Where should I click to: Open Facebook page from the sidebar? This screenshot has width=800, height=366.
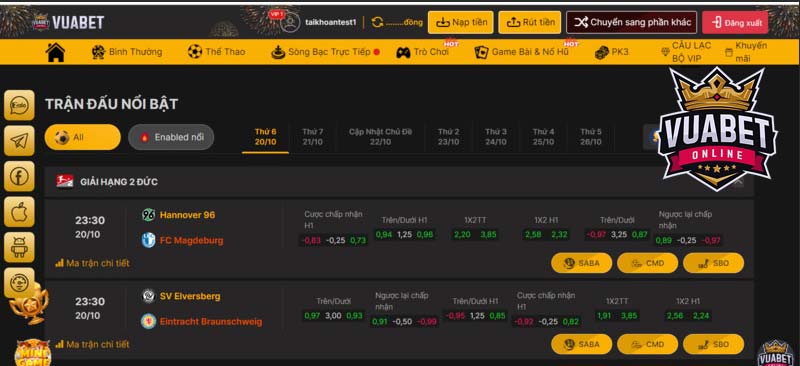pos(19,177)
